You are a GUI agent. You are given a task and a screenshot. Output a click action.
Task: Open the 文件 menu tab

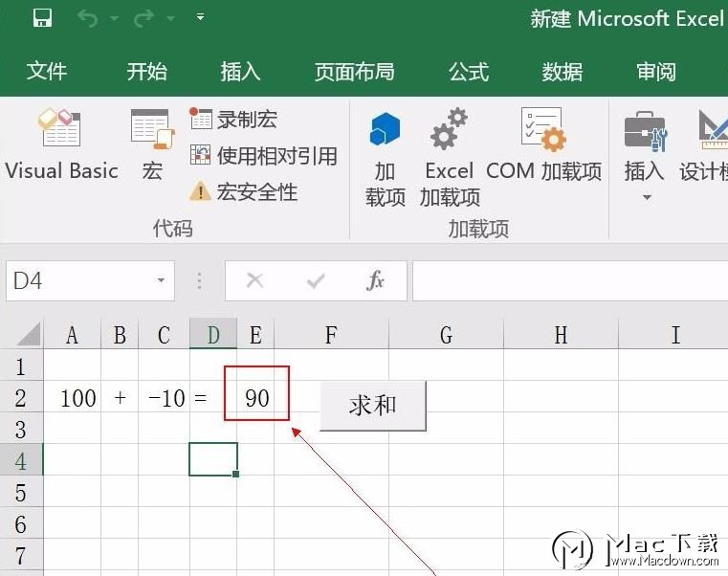tap(47, 72)
